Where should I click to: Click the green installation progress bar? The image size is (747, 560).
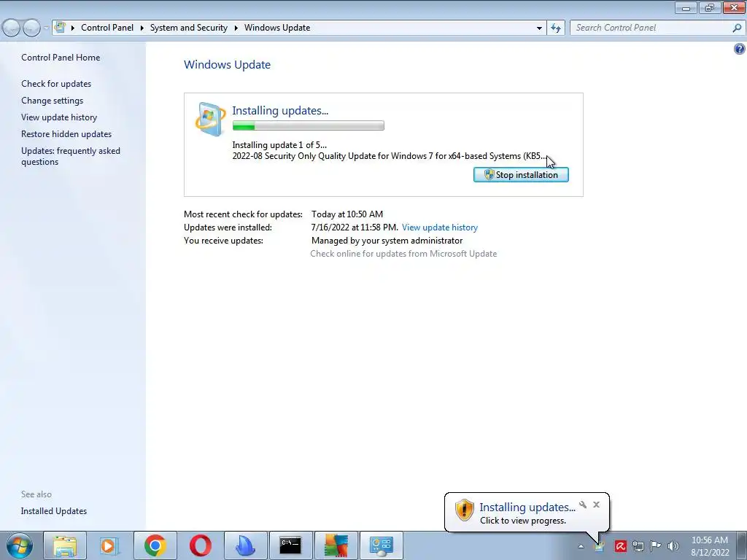pyautogui.click(x=309, y=125)
